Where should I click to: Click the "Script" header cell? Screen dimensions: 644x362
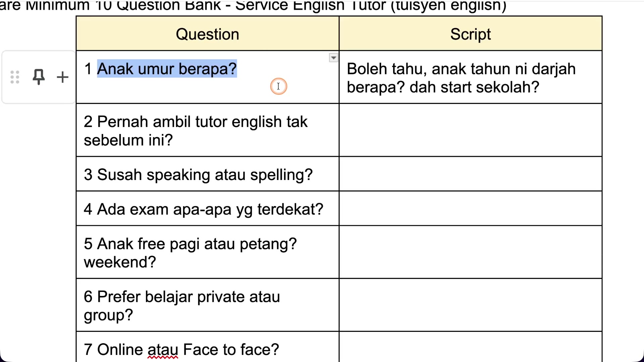point(471,34)
